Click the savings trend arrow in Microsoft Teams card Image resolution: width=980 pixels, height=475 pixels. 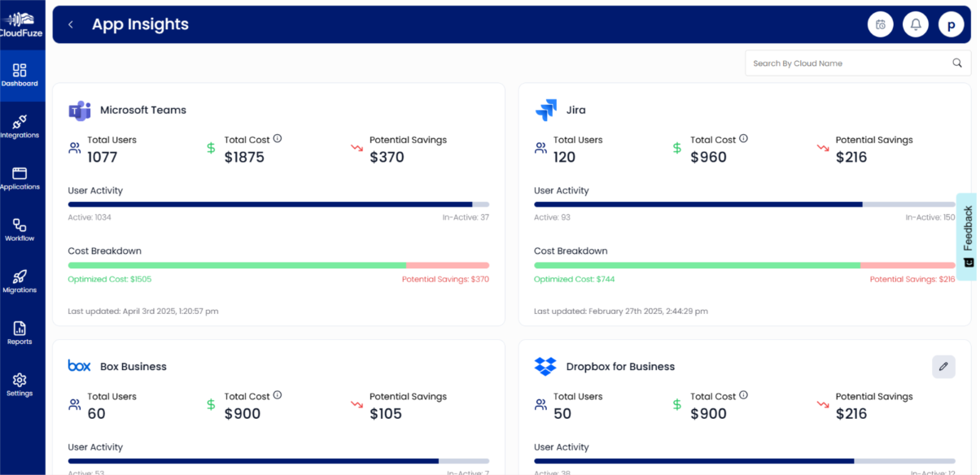point(357,148)
